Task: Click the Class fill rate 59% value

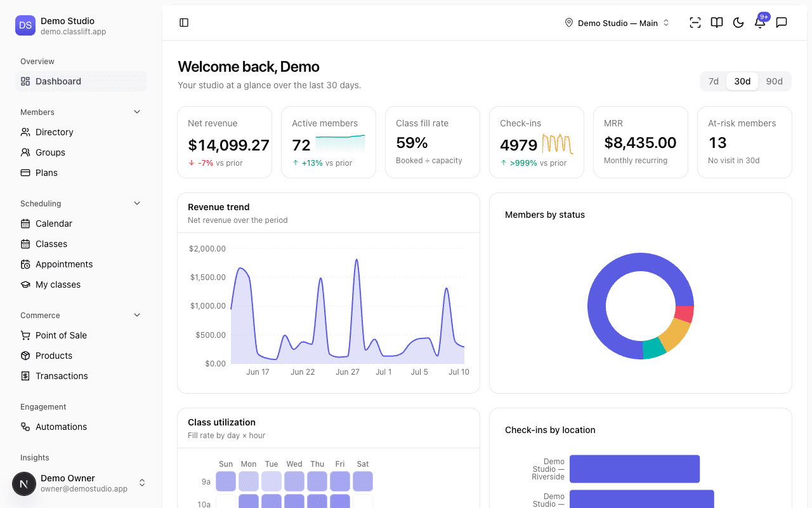Action: 412,142
